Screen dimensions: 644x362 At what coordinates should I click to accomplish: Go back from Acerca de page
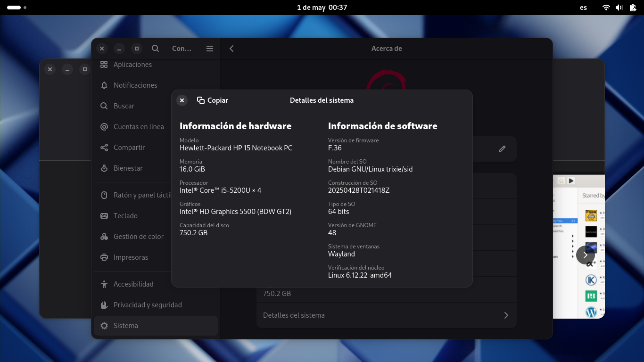[x=231, y=49]
